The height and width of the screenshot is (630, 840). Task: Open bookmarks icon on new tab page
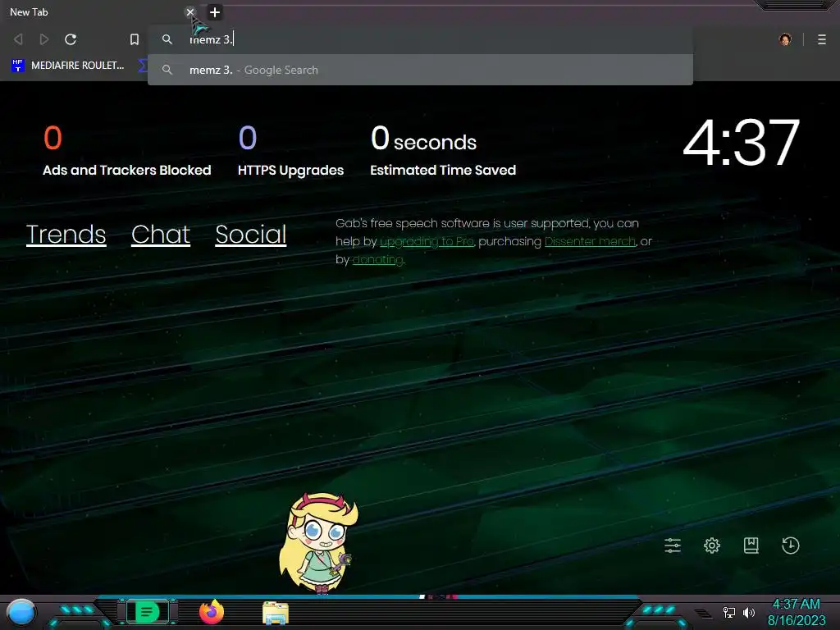pos(751,546)
